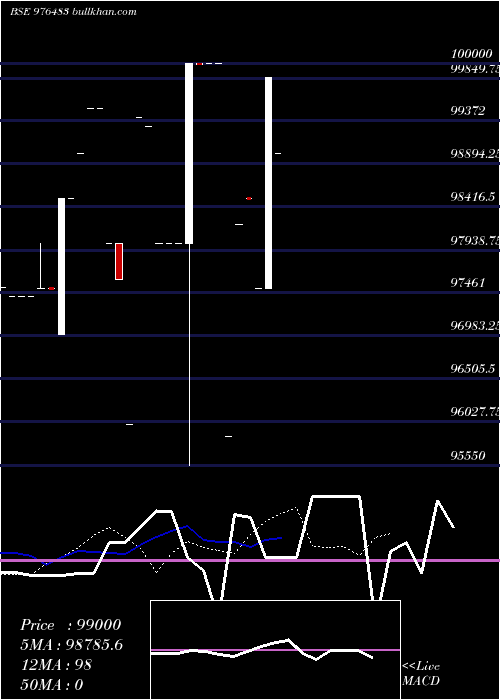
Task: Click the tall white candlestick reaching 100000
Action: (x=189, y=154)
